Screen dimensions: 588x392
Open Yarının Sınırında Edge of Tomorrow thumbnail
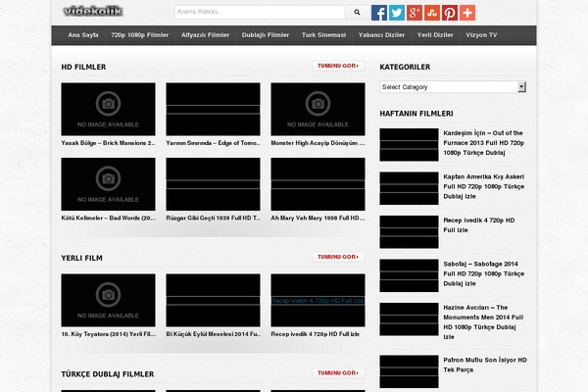click(x=213, y=109)
